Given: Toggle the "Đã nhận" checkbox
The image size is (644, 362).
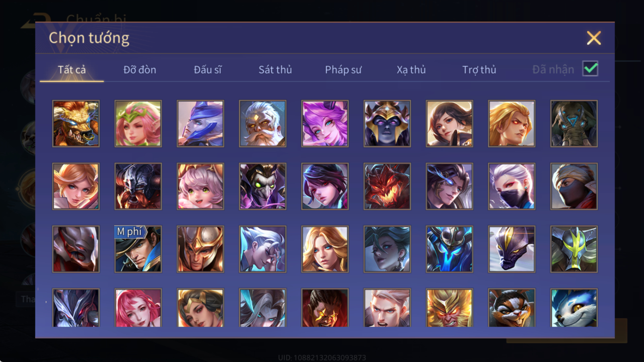Looking at the screenshot, I should click(x=590, y=69).
